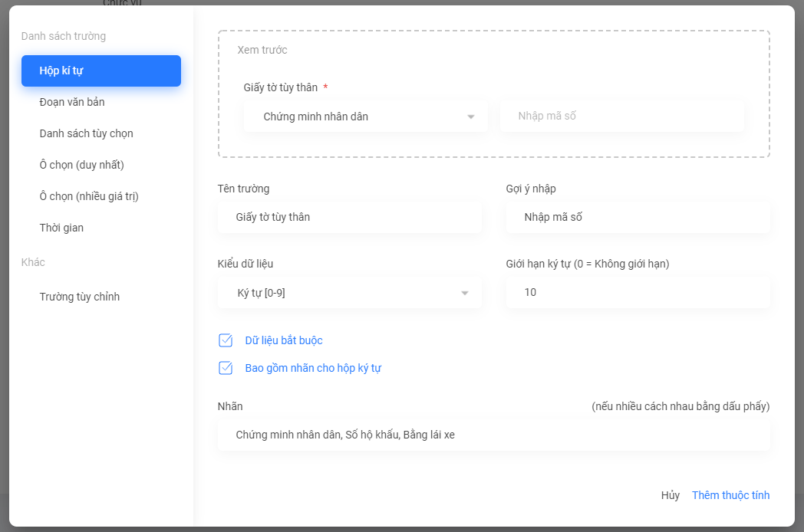Toggle Bao gồm nhãn cho hộp ký tự checkbox
Image resolution: width=804 pixels, height=532 pixels.
tap(226, 368)
